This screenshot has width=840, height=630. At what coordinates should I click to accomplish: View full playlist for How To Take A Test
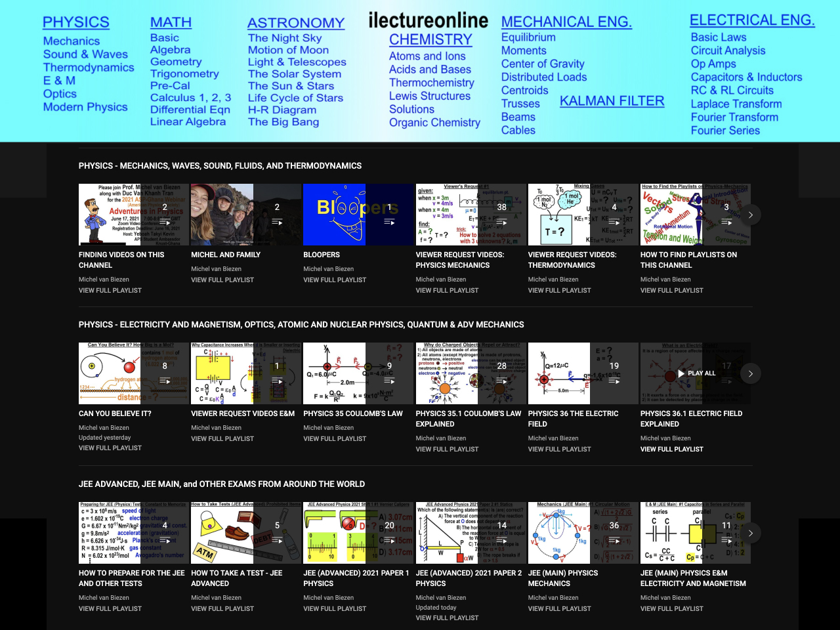[222, 608]
